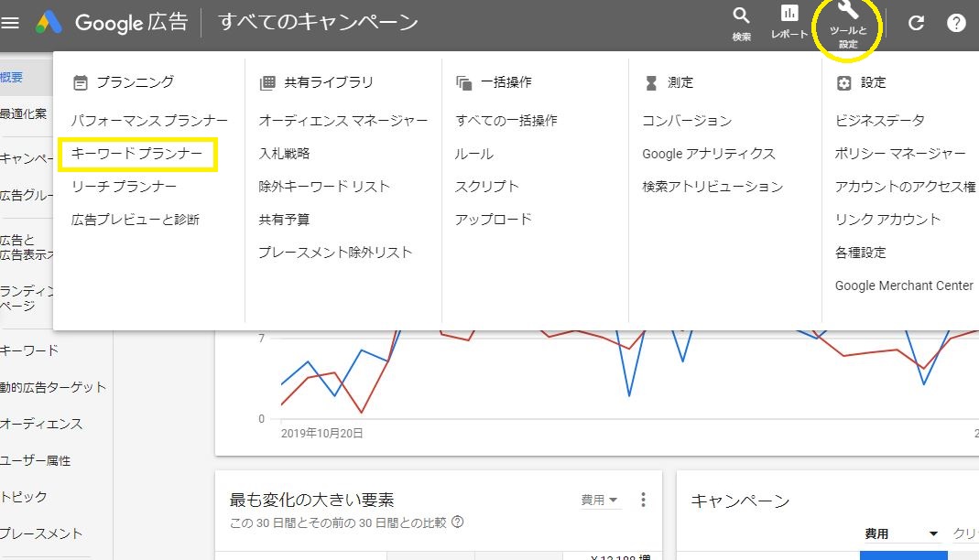
Task: Open アカウントのアクセス権
Action: 906,187
